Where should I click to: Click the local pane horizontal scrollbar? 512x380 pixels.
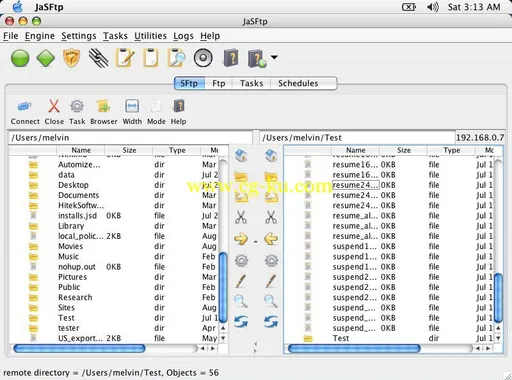point(79,349)
